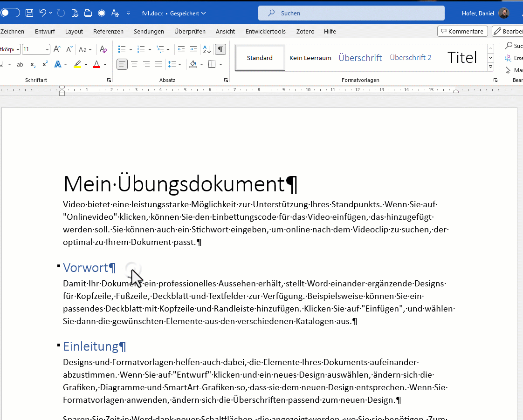Switch to the Zotero tab
This screenshot has height=420, width=523.
(305, 31)
